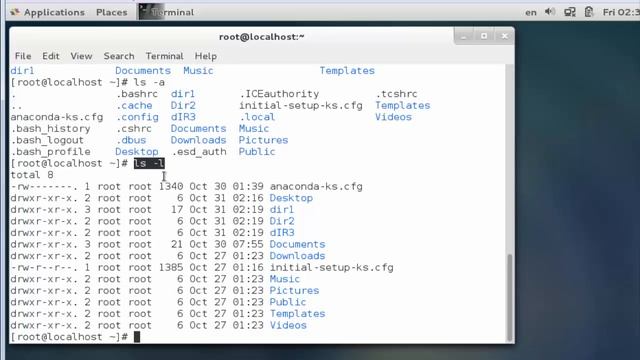Click 'initial-setup-ks.cfg' in the ls -l listing
The width and height of the screenshot is (640, 360).
pyautogui.click(x=331, y=267)
